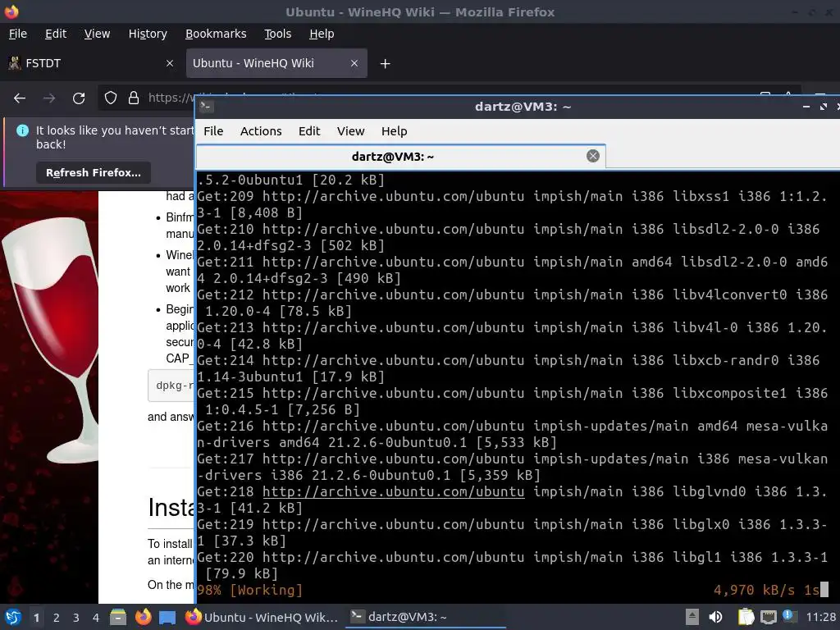
Task: Open Firefox tracking protection shield icon
Action: tap(111, 98)
